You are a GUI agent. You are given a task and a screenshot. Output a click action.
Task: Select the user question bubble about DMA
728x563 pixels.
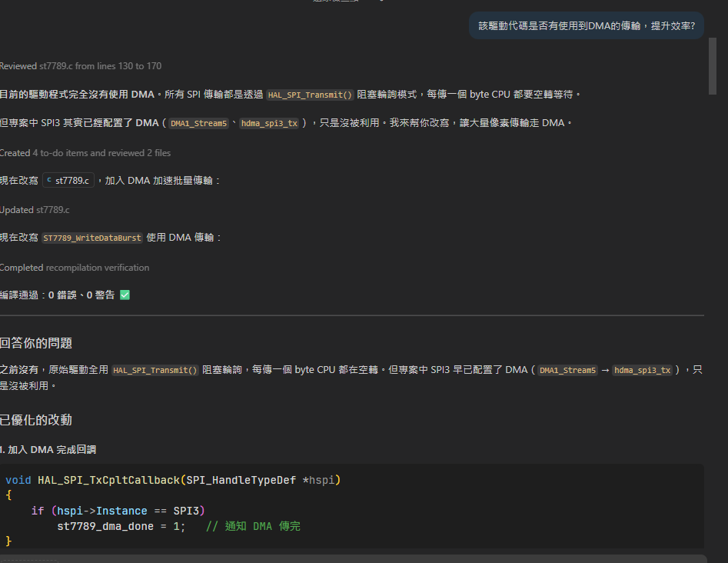587,26
